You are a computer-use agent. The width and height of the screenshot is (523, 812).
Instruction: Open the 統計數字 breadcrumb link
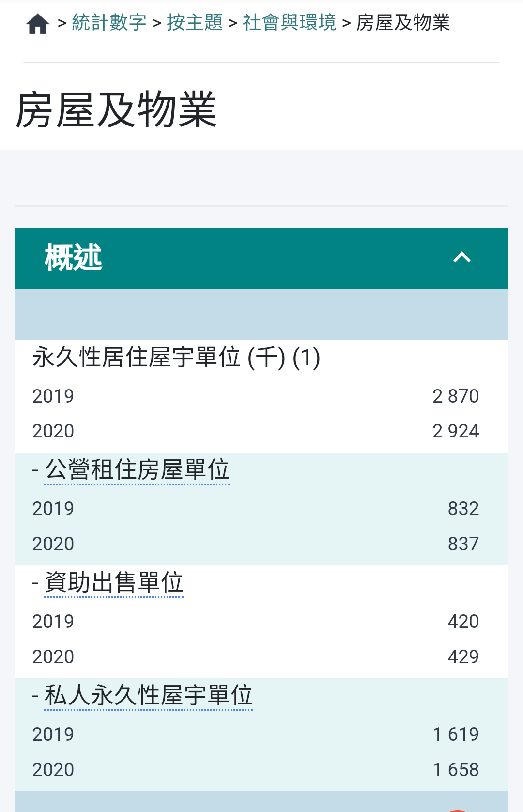point(109,22)
